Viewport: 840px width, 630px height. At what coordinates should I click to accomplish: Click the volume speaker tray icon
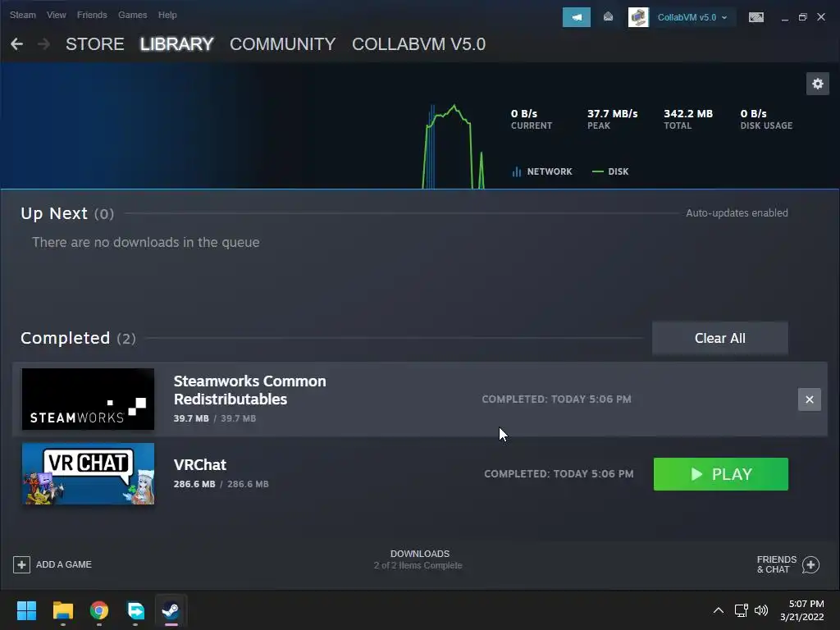(x=760, y=610)
